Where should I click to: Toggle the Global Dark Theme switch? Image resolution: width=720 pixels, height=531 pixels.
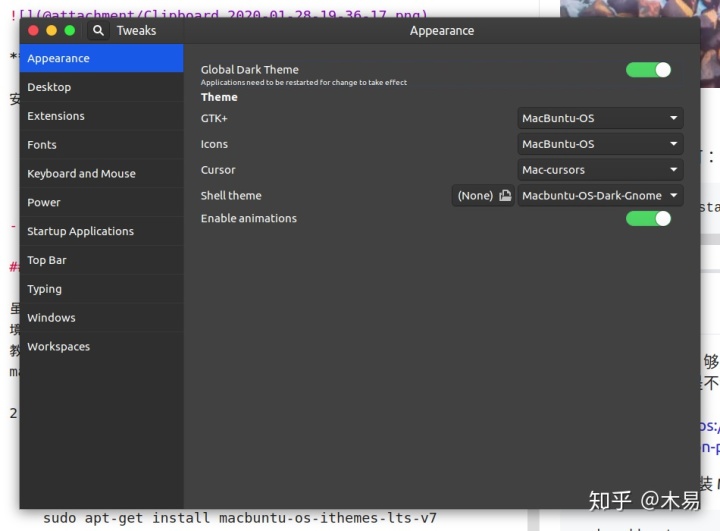(648, 70)
